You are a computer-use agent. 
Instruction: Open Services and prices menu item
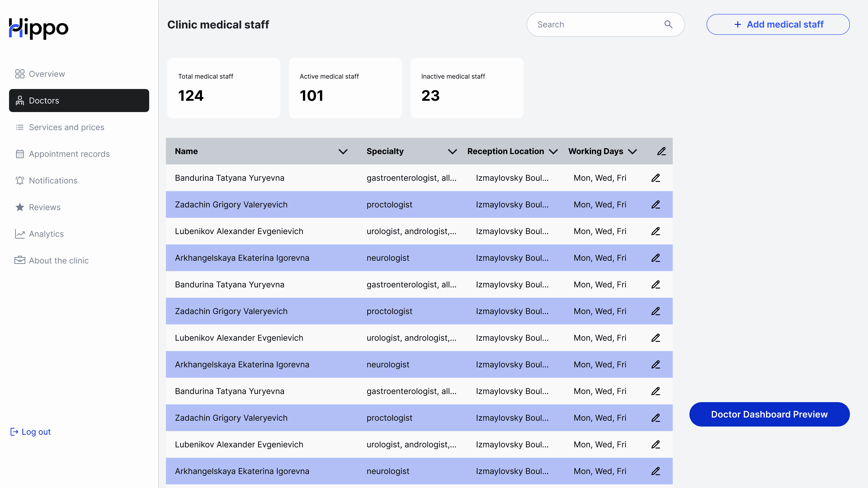coord(66,127)
